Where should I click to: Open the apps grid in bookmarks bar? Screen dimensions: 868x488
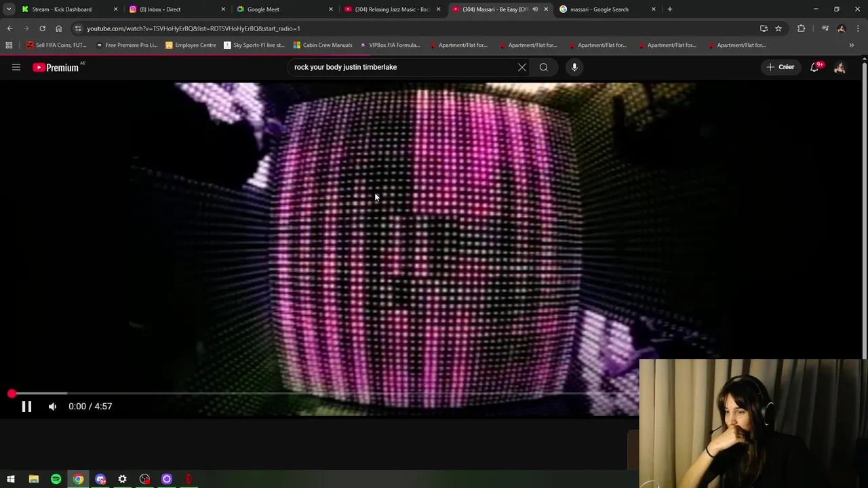(x=9, y=45)
